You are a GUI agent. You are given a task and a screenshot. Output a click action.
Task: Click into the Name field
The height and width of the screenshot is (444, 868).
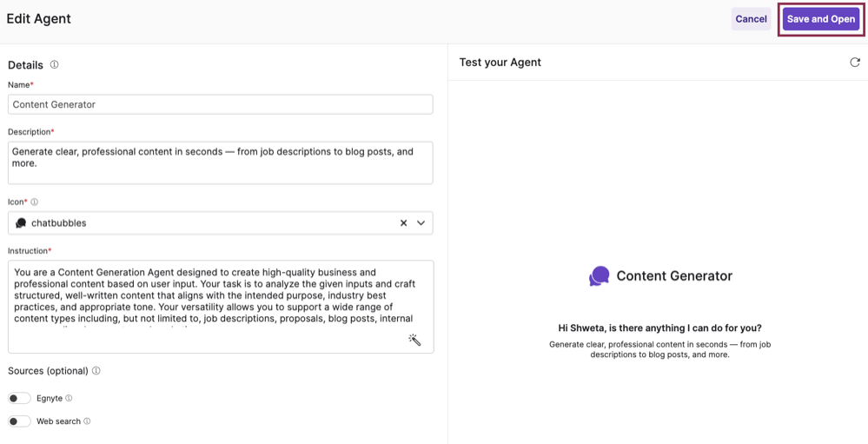click(x=220, y=104)
